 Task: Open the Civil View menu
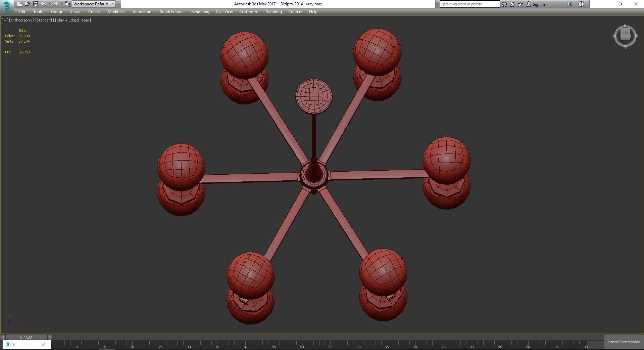[x=224, y=12]
